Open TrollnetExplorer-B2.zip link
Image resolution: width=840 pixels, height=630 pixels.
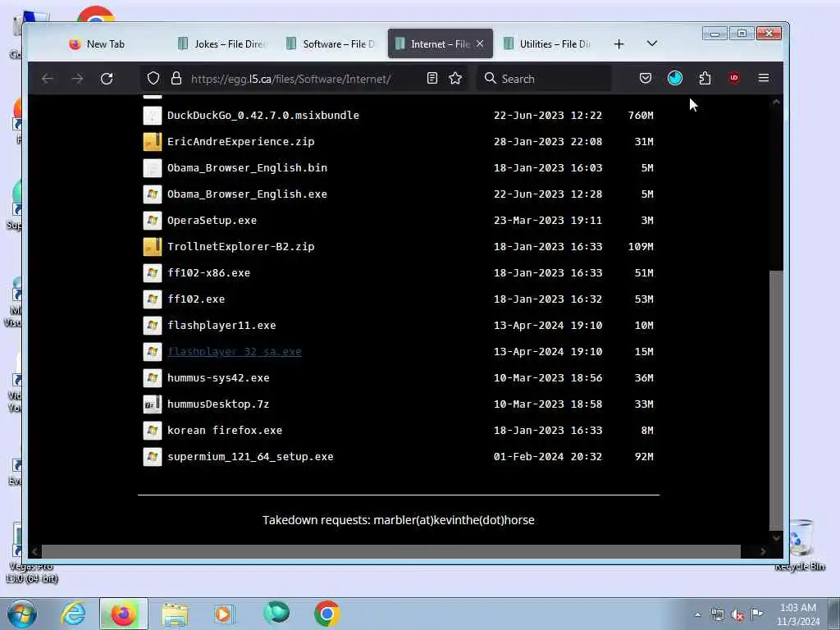tap(240, 246)
